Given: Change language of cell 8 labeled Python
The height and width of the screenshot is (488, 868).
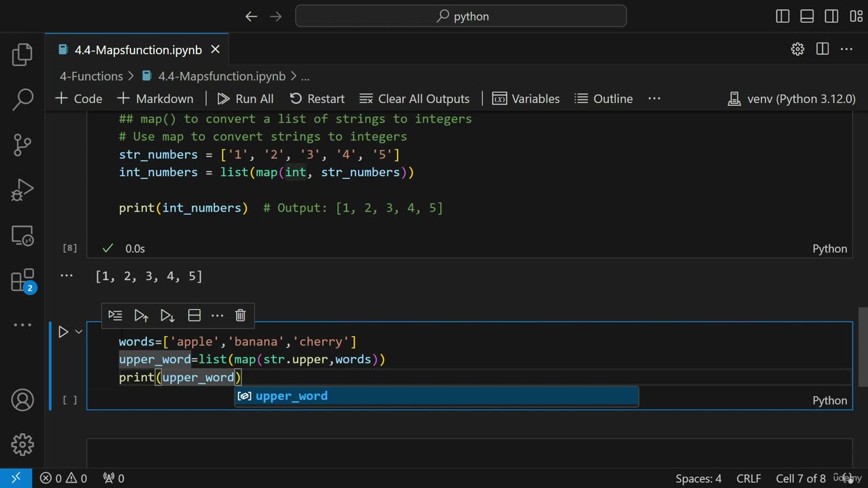Looking at the screenshot, I should coord(830,249).
